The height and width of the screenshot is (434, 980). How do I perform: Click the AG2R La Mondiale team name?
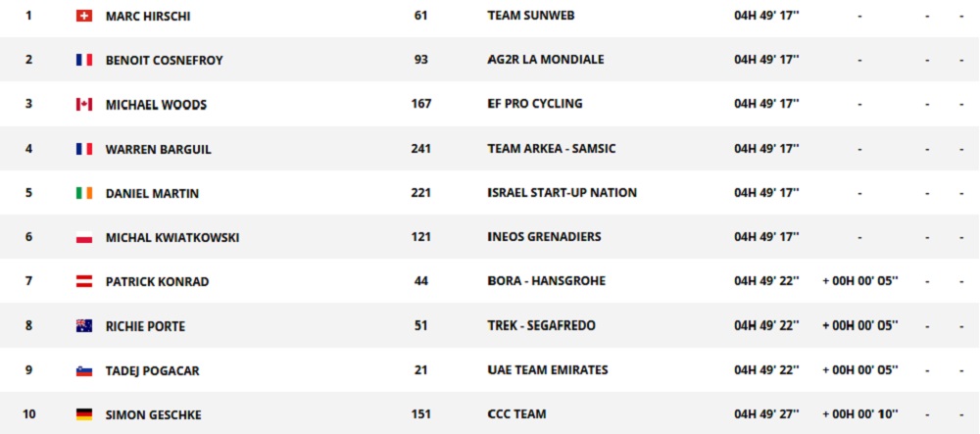click(545, 60)
